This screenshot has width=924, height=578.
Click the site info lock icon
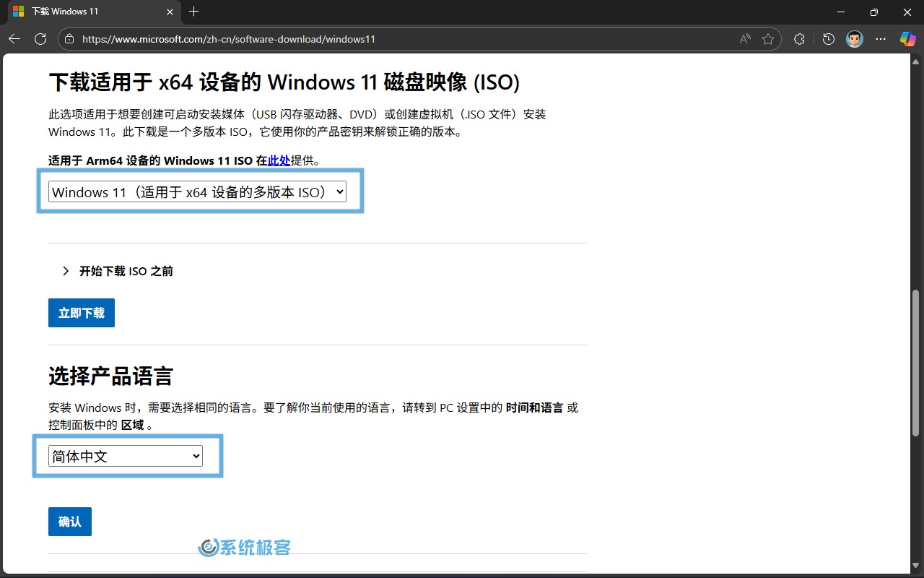70,39
